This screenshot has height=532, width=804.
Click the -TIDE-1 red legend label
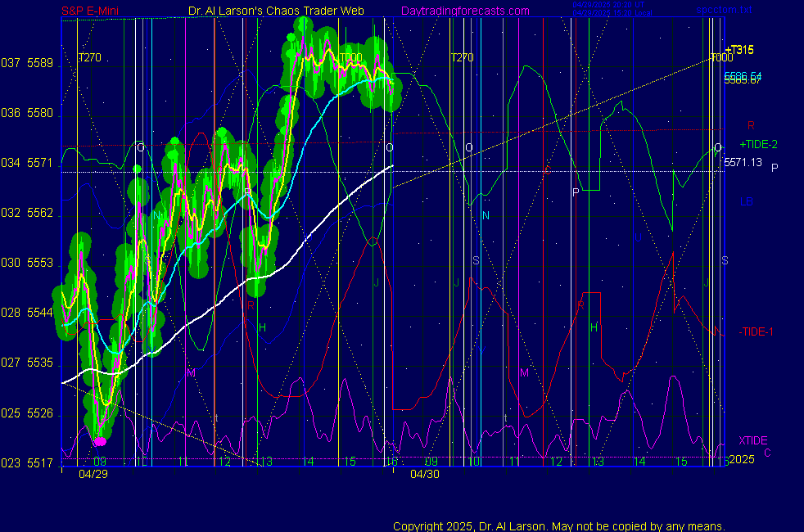pos(756,331)
